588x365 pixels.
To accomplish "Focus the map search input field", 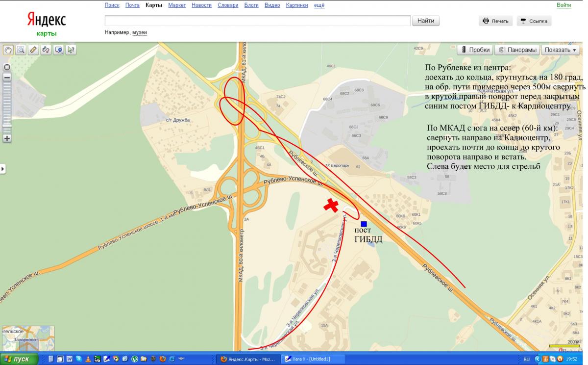I will [x=258, y=21].
